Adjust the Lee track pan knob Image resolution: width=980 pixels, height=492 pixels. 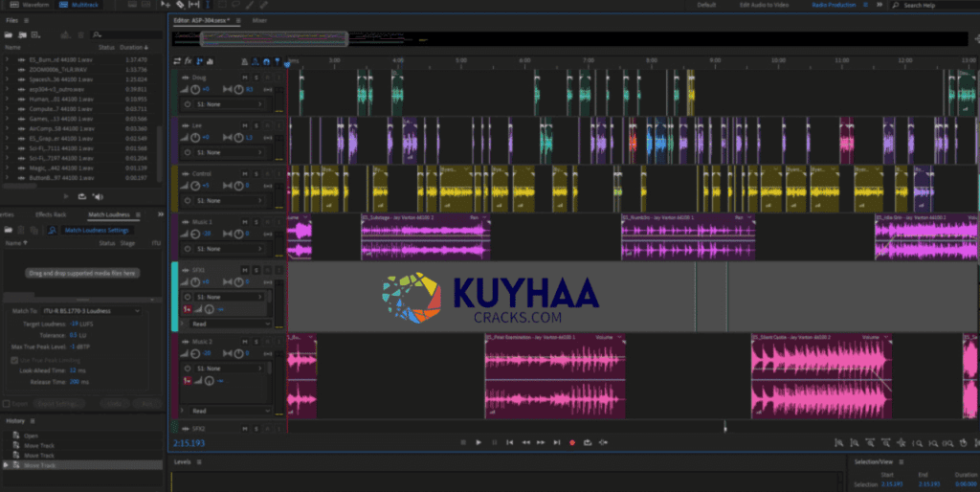pyautogui.click(x=238, y=138)
